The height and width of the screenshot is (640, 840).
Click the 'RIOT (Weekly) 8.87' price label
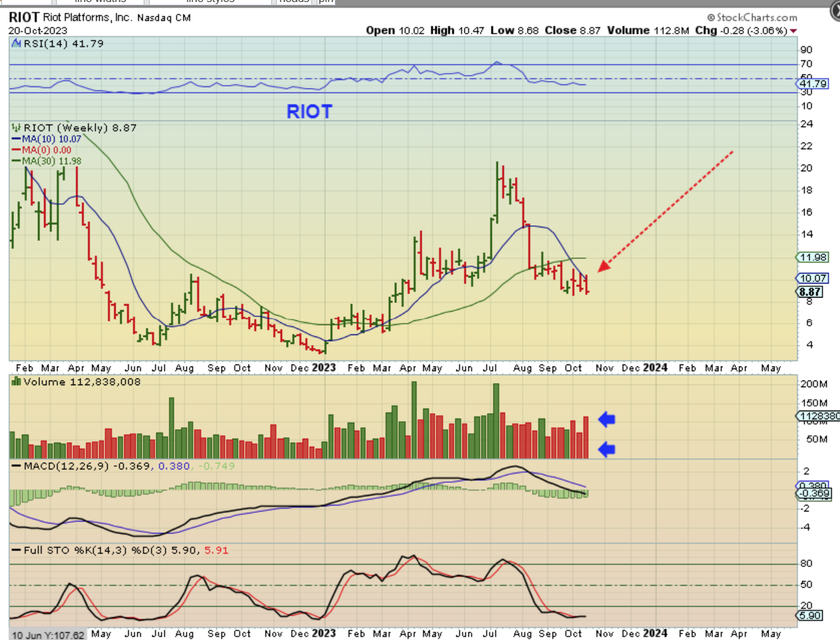click(80, 127)
